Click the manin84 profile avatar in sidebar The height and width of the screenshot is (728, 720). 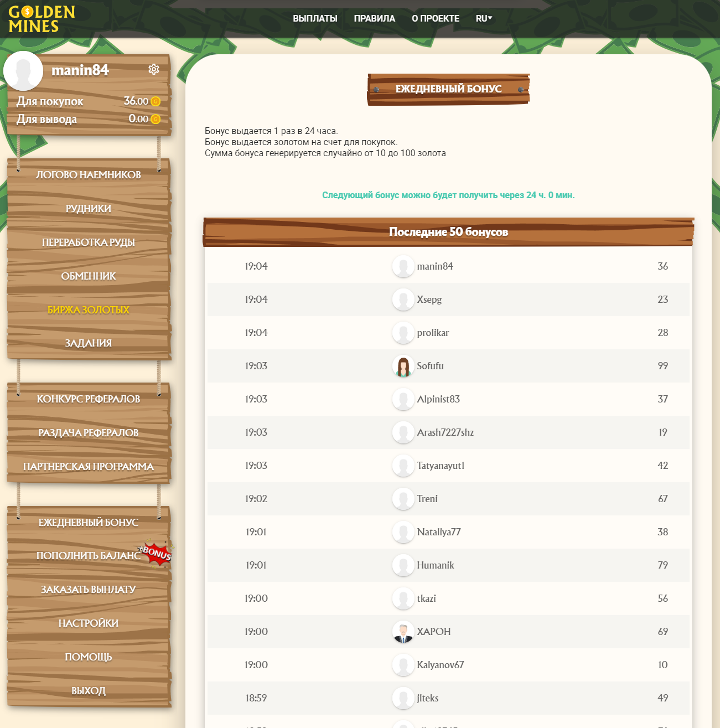click(x=23, y=71)
